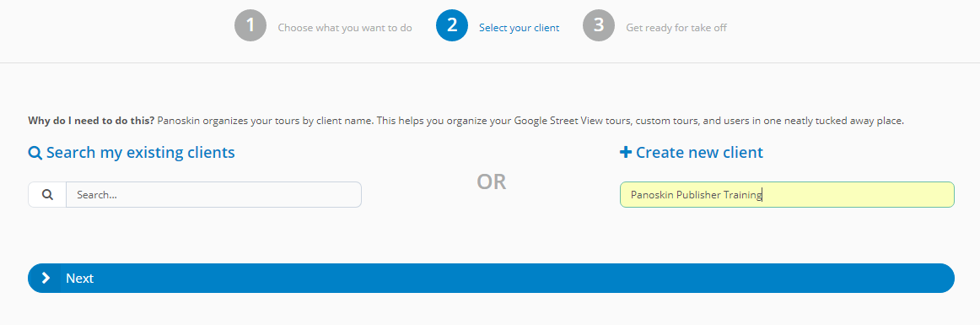Click the step 2 circle icon

pos(452,25)
